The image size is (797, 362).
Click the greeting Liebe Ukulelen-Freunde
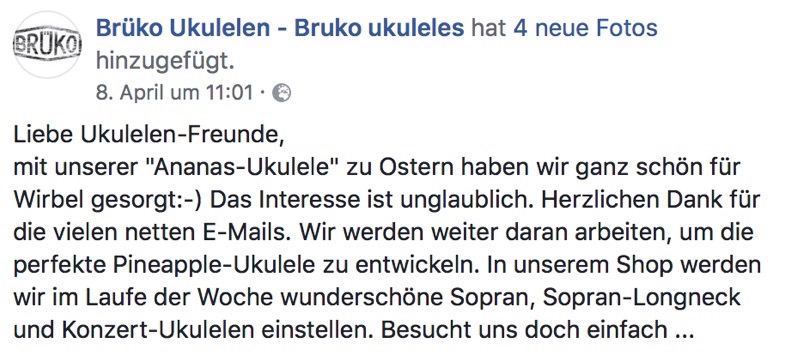coord(147,135)
